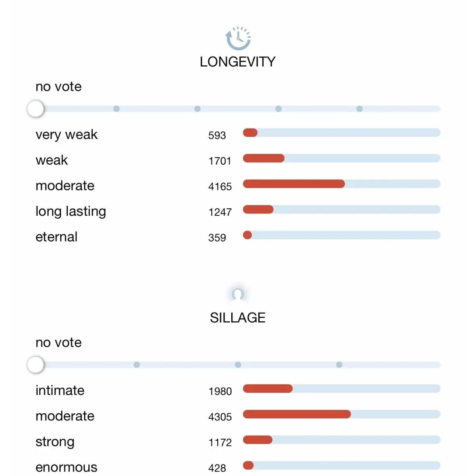
Task: Select the first dot on sillage slider
Action: point(137,365)
